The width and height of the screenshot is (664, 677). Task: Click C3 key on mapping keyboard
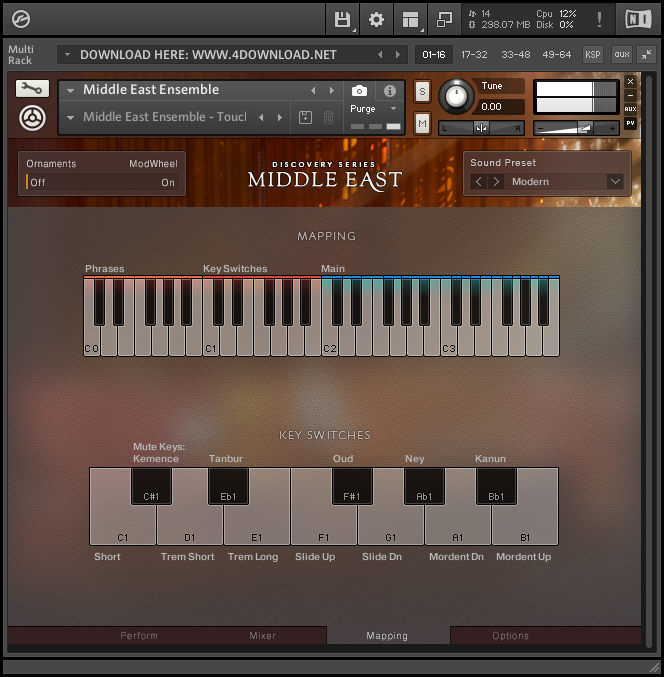(449, 341)
